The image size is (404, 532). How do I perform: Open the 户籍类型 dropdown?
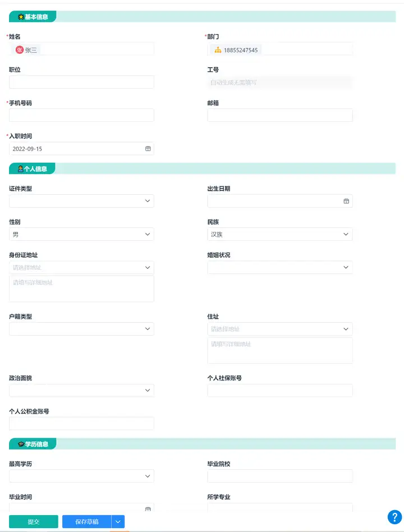[81, 329]
